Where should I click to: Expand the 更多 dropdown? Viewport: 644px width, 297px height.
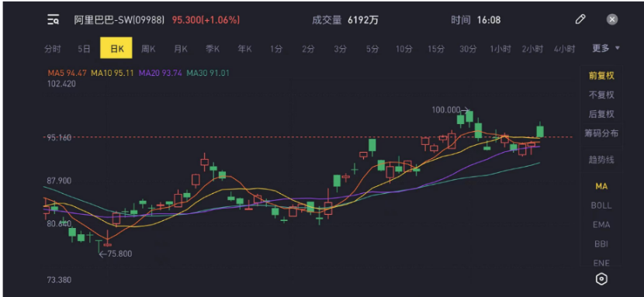pyautogui.click(x=605, y=48)
